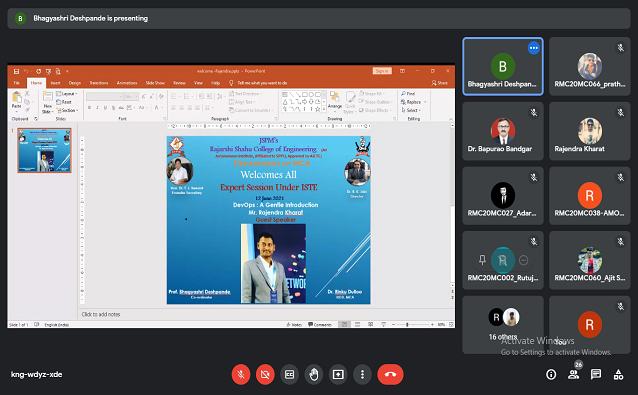
Task: Remove RMC20MC002_Rutuj using the minus icon
Action: pos(524,260)
